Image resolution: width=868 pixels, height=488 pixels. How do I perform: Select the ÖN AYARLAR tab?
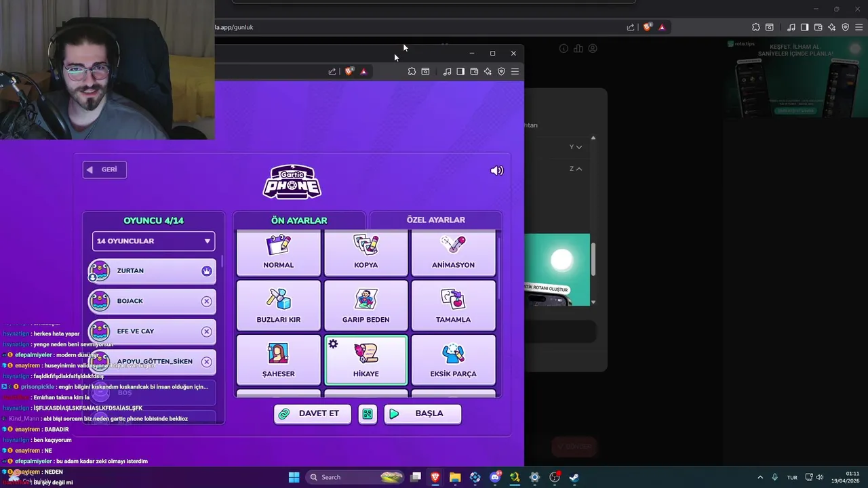pyautogui.click(x=299, y=220)
